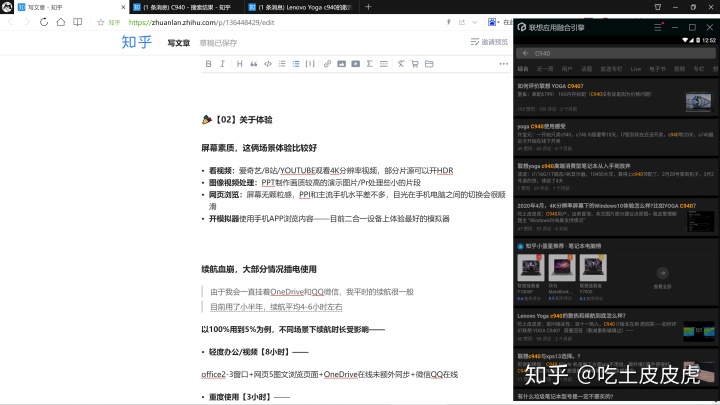The image size is (720, 405).
Task: Close the 写文章 browser tab
Action: tap(123, 7)
